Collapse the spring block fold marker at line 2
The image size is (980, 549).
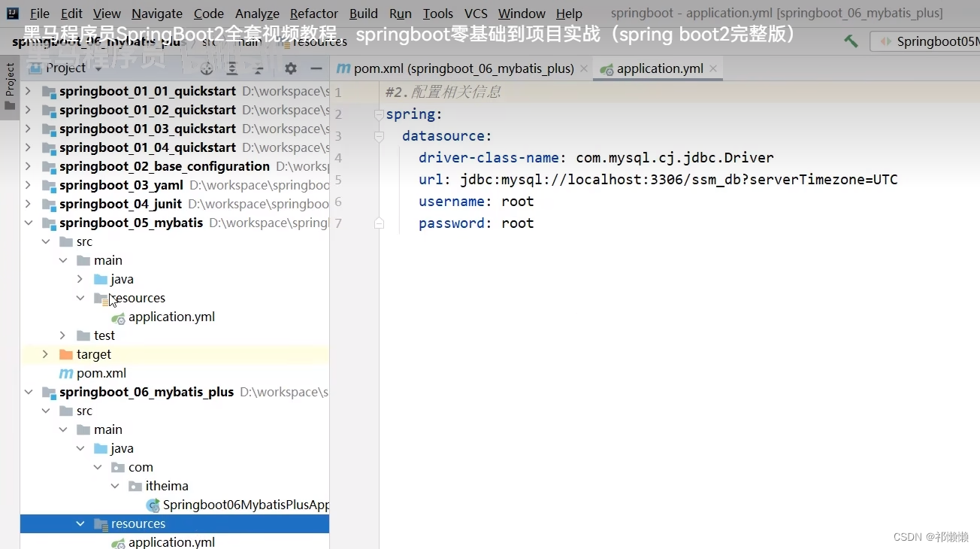(x=379, y=114)
